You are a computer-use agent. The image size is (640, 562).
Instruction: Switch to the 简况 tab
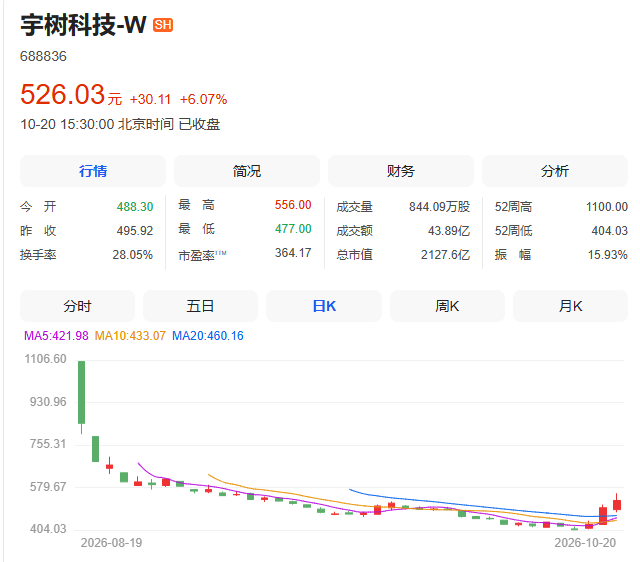tap(247, 171)
